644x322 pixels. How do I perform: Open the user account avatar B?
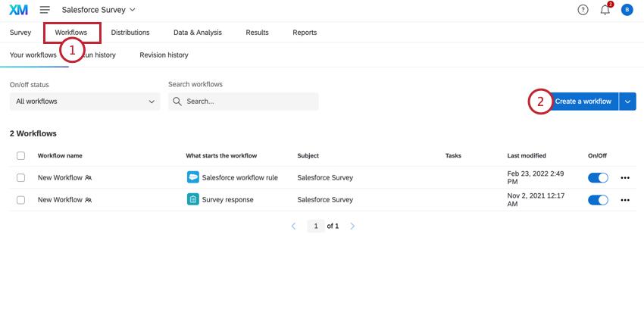pyautogui.click(x=627, y=10)
